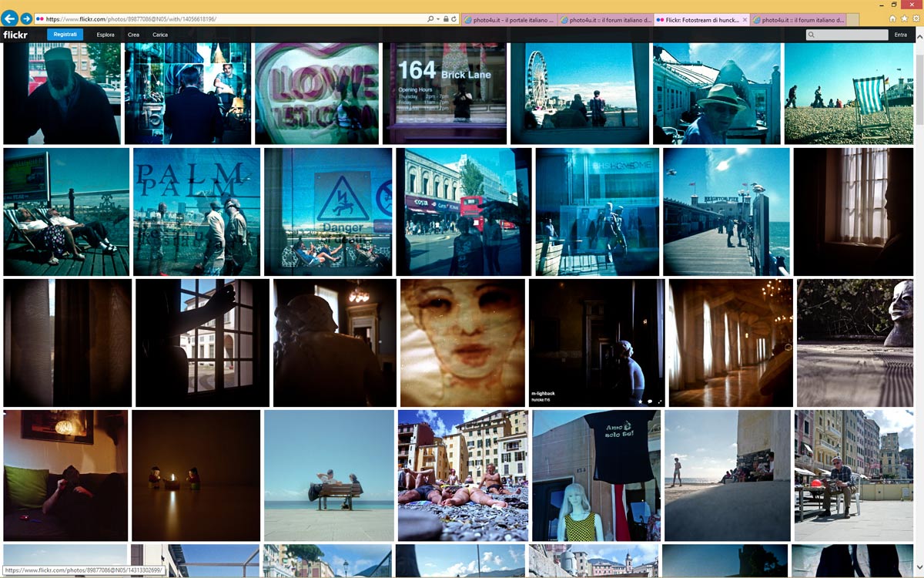The image size is (924, 578).
Task: Click the browser Forward arrow button
Action: tap(26, 18)
